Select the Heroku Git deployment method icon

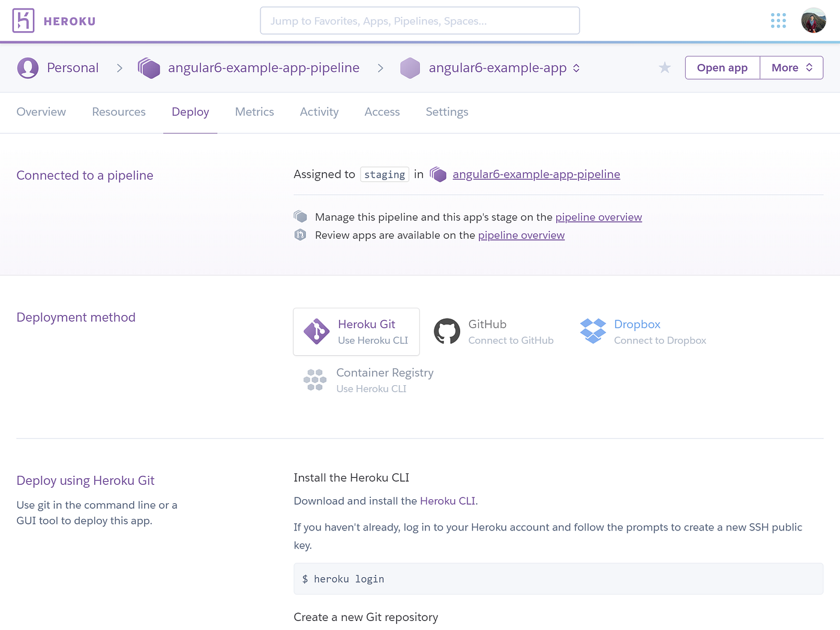316,331
